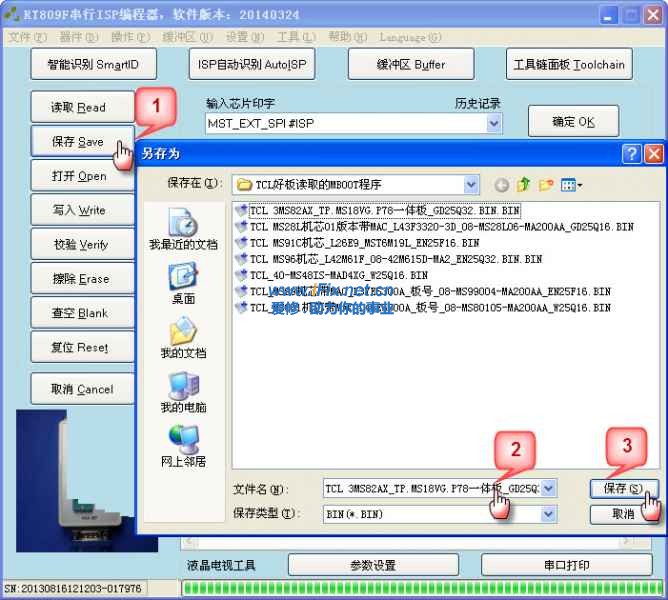
Task: Go up one folder level icon
Action: [x=523, y=185]
